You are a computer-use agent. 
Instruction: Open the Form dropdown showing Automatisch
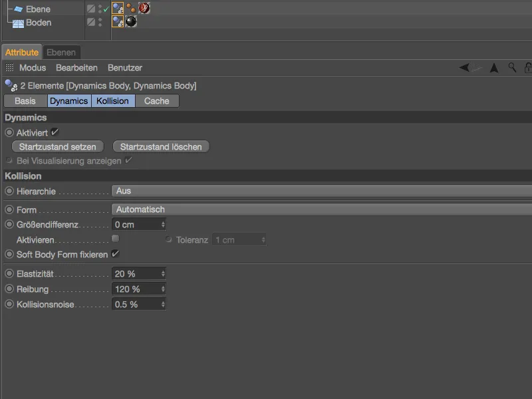click(322, 209)
